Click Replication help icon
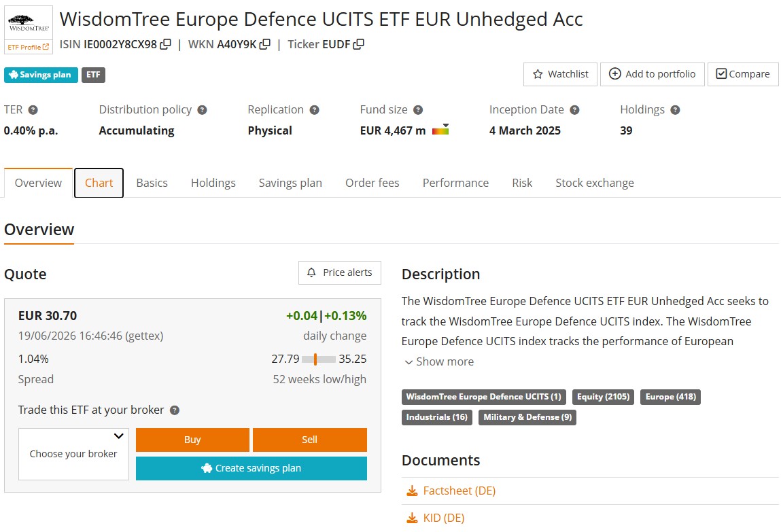Screen dimensions: 781x532 (x=314, y=110)
